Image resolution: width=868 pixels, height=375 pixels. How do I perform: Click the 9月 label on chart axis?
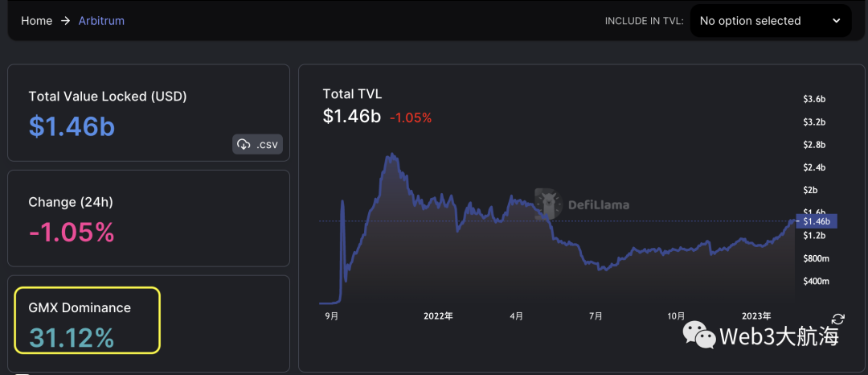click(332, 316)
